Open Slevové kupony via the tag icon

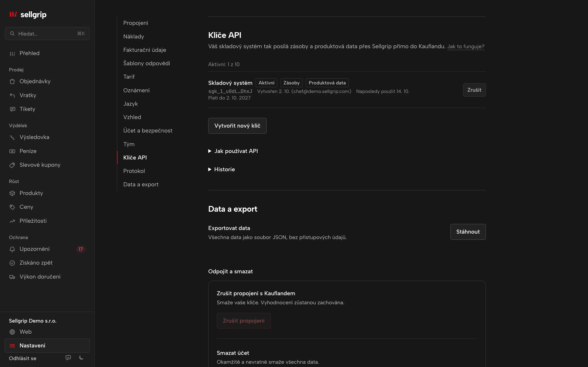[12, 165]
